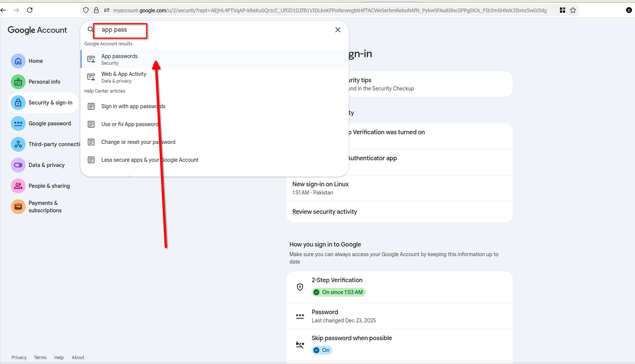Image resolution: width=635 pixels, height=364 pixels.
Task: Open App passwords Security result
Action: point(214,59)
